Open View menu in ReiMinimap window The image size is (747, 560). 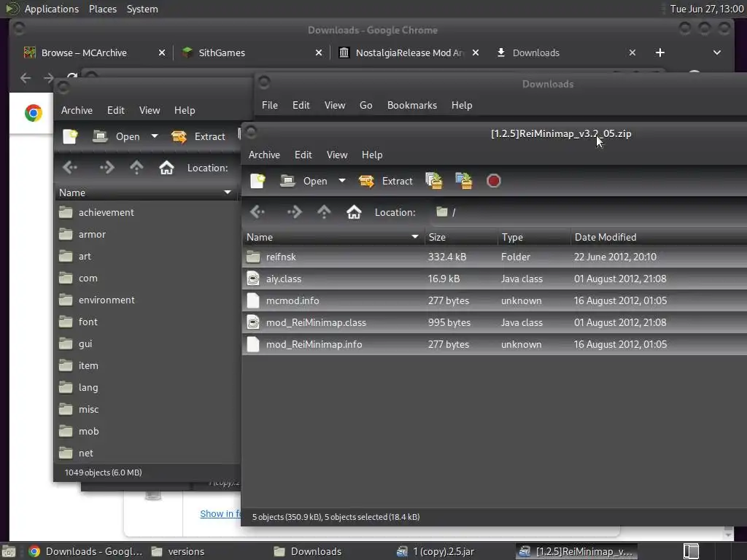coord(337,155)
